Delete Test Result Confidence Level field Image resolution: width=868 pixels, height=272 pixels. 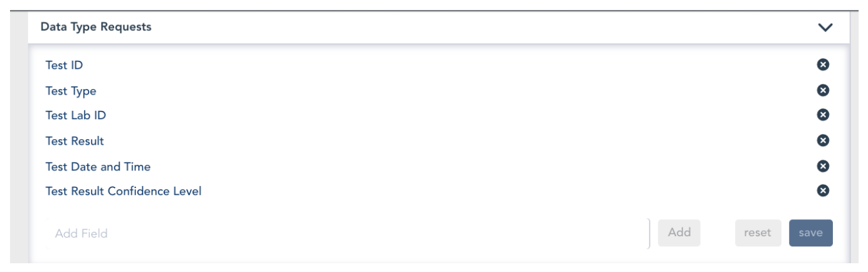[x=823, y=191]
